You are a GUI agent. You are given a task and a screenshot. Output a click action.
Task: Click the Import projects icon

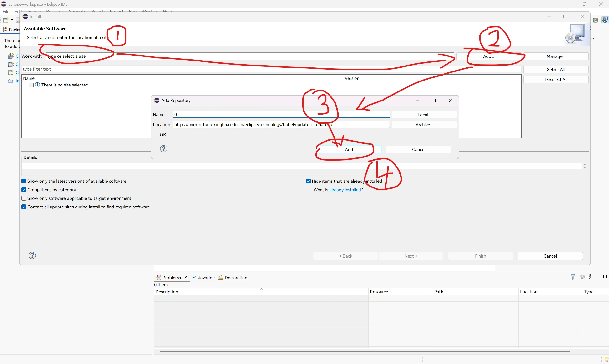pyautogui.click(x=10, y=81)
